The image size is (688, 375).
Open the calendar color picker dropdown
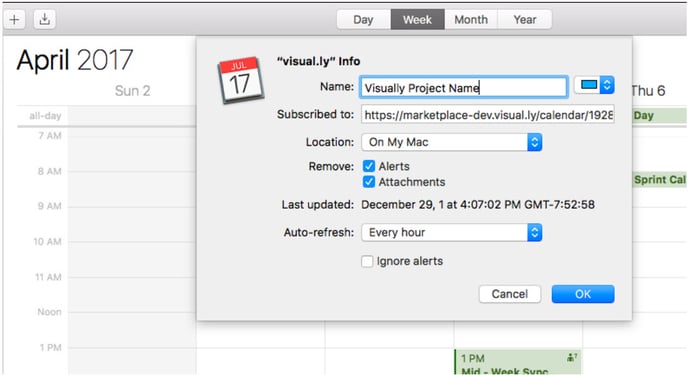click(x=594, y=85)
